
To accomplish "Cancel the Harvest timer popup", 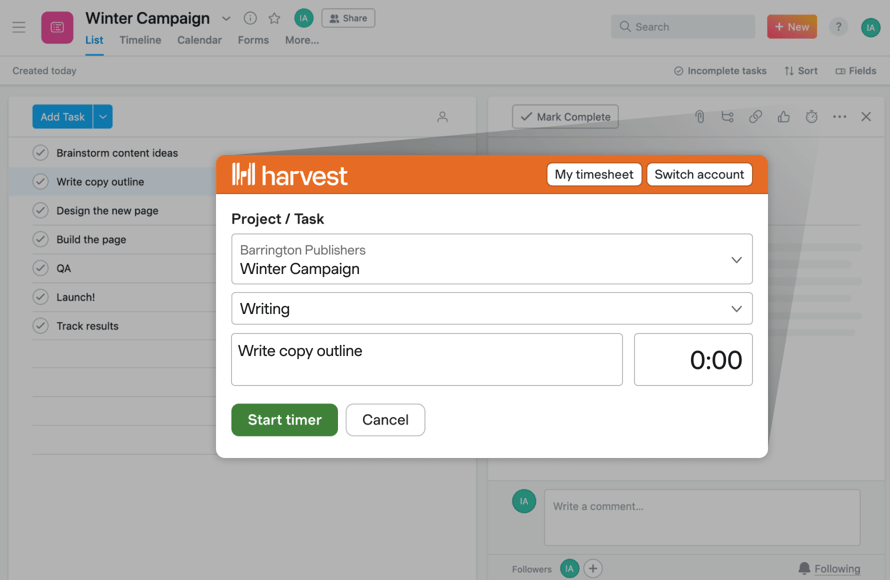I will click(x=385, y=420).
